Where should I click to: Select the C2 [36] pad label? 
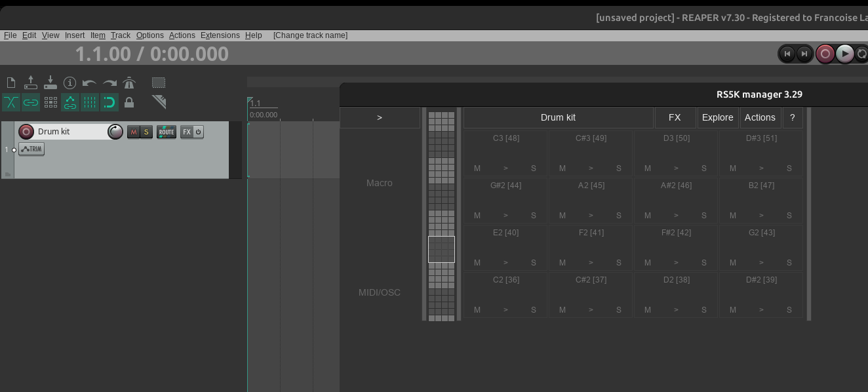506,280
